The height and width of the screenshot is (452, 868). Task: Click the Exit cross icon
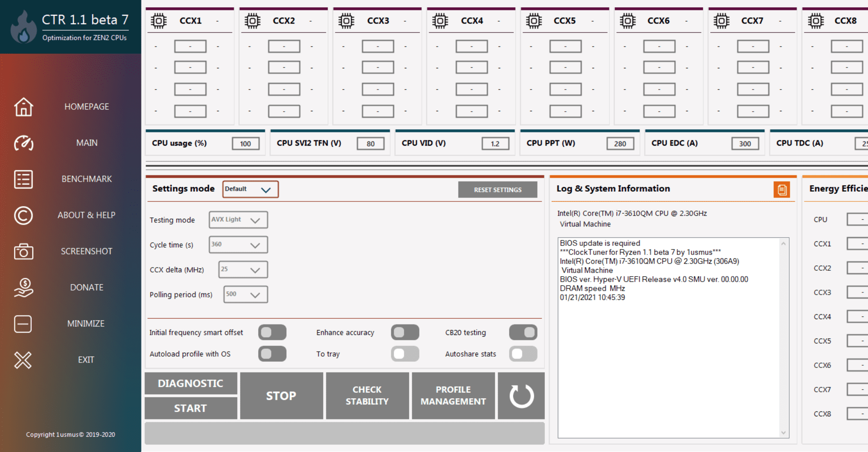pos(23,360)
